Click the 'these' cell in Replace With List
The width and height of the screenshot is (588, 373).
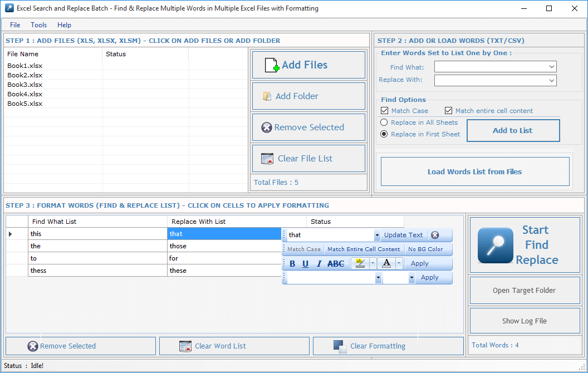tap(224, 271)
